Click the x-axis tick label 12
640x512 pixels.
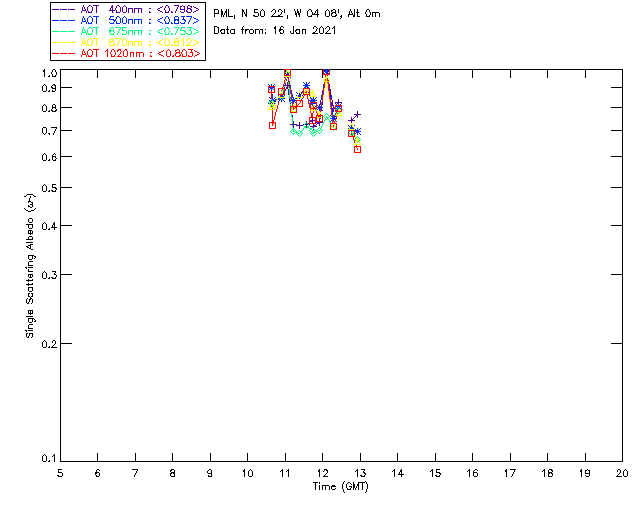click(322, 473)
